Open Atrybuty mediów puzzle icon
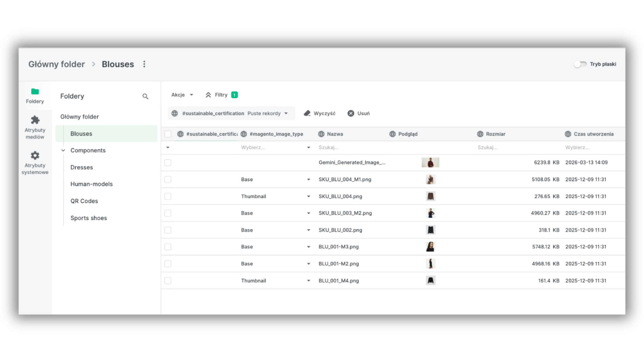The image size is (644, 362). pos(35,120)
